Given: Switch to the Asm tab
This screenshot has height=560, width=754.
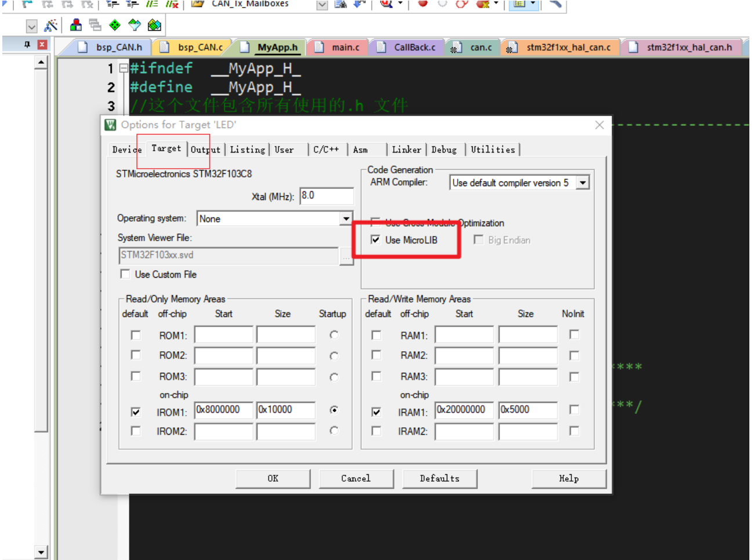Looking at the screenshot, I should click(x=361, y=150).
